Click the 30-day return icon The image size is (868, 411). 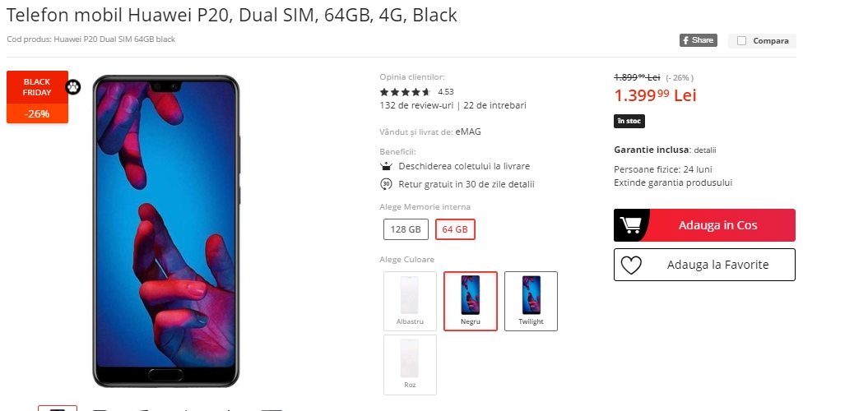[386, 184]
